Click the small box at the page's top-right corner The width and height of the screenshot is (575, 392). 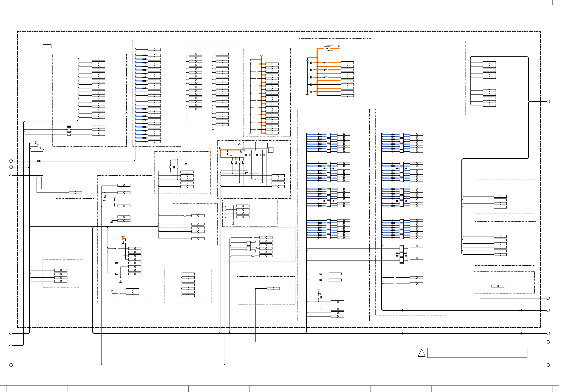(x=563, y=2)
